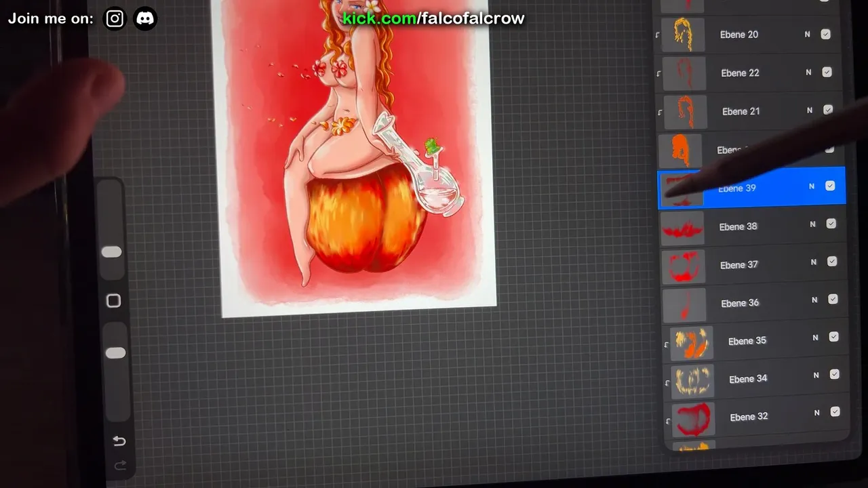Image resolution: width=868 pixels, height=488 pixels.
Task: Open blend mode N of Ebene 20
Action: [x=807, y=34]
